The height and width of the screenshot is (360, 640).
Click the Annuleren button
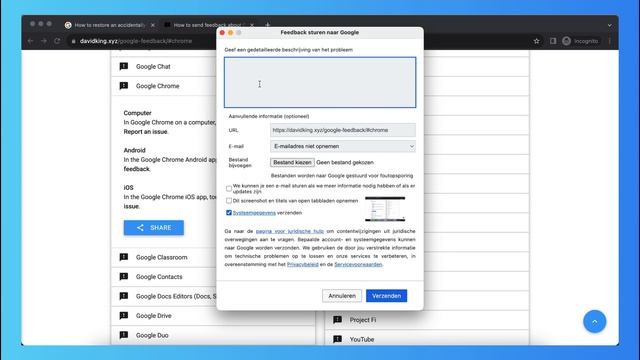(342, 296)
